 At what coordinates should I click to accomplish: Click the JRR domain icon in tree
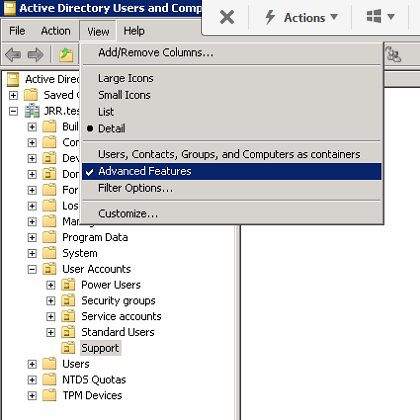pos(32,111)
